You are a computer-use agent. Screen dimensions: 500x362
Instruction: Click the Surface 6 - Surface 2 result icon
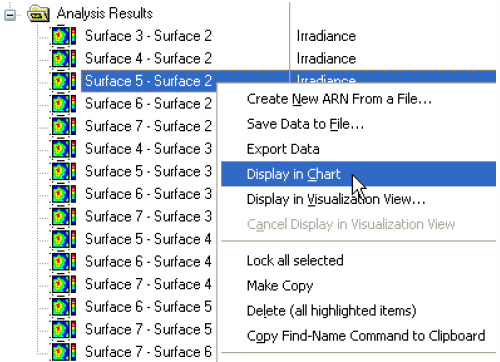coord(64,104)
